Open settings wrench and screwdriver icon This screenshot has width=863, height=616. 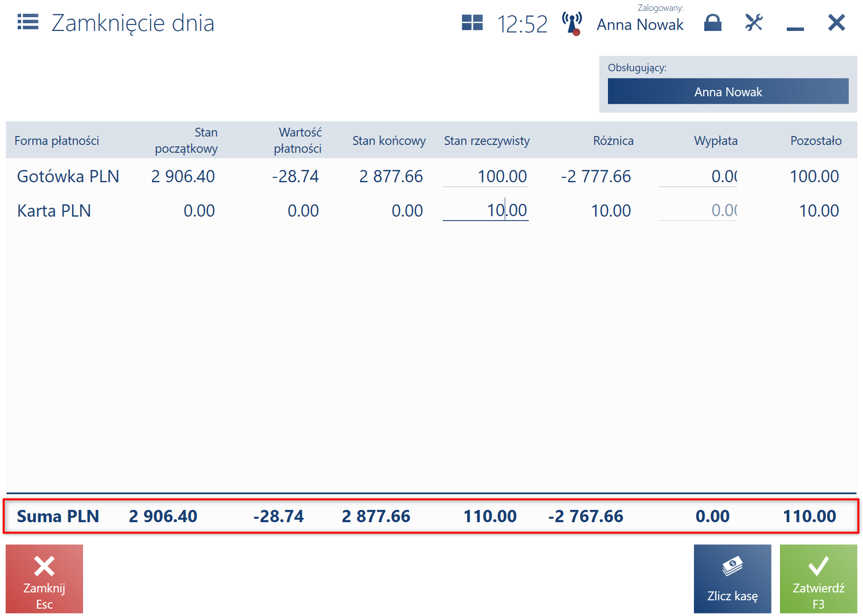pos(754,23)
